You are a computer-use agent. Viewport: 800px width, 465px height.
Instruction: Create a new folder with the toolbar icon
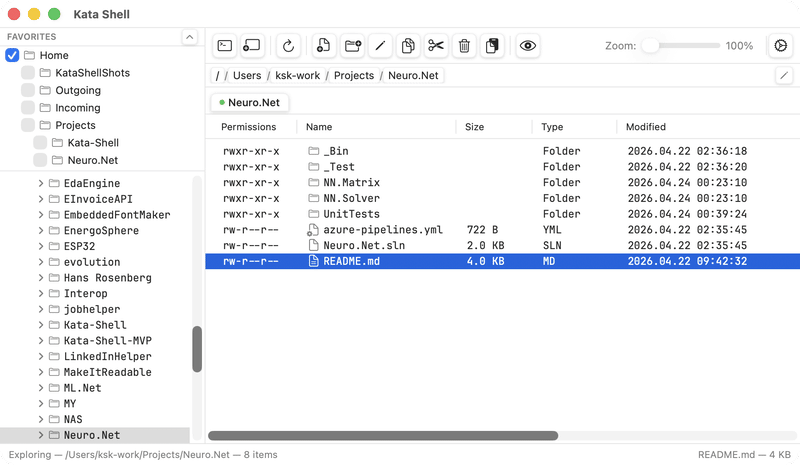point(353,46)
